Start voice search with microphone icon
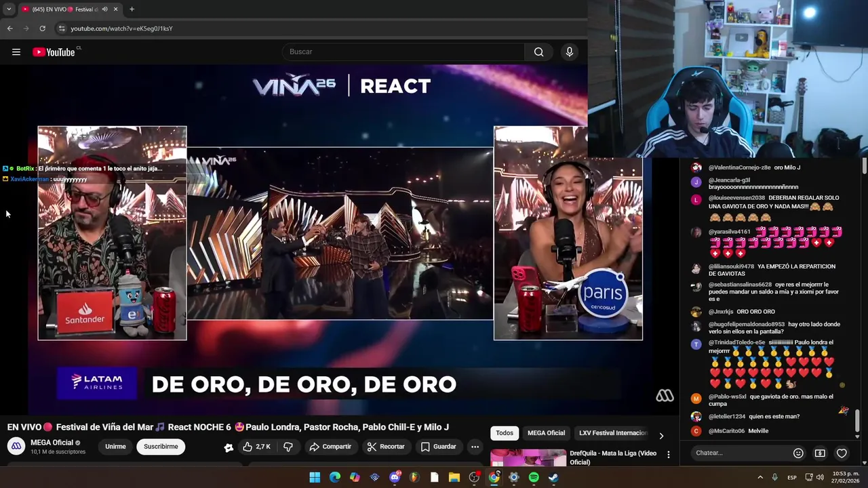Screen dimensions: 868x488 point(570,52)
